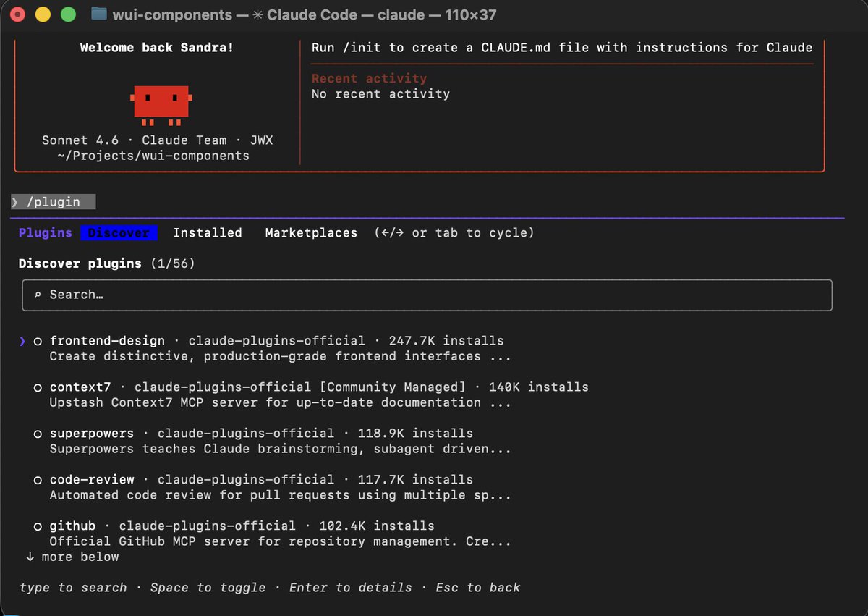This screenshot has height=616, width=868.
Task: Click 'Welcome back Sandra!' greeting
Action: pos(157,48)
